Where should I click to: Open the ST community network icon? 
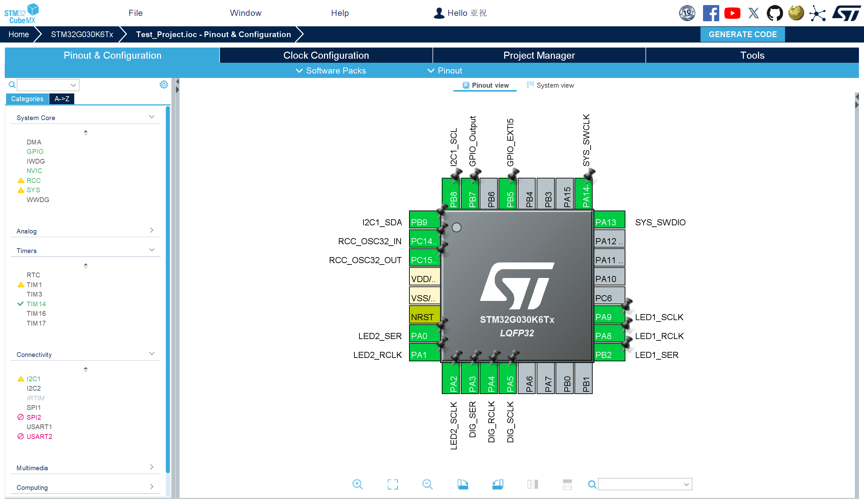817,13
